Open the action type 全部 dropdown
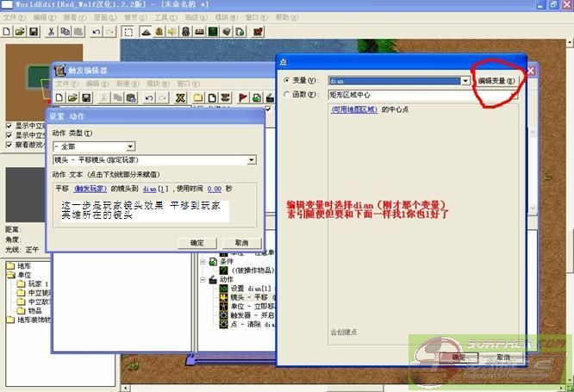574x392 pixels. point(130,146)
